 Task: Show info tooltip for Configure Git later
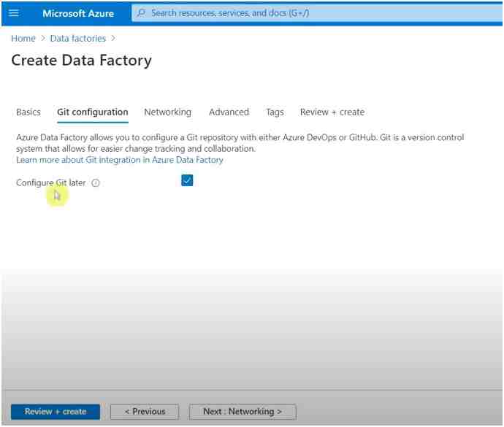coord(96,182)
